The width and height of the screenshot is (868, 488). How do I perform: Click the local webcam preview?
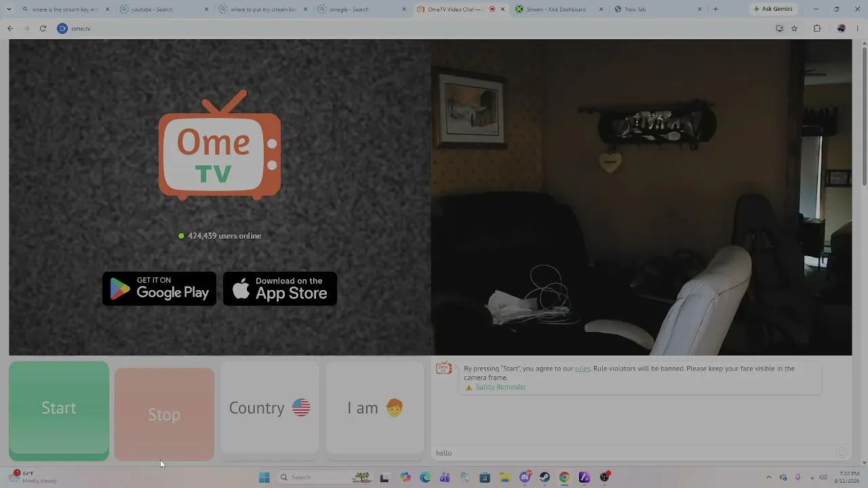(x=642, y=197)
